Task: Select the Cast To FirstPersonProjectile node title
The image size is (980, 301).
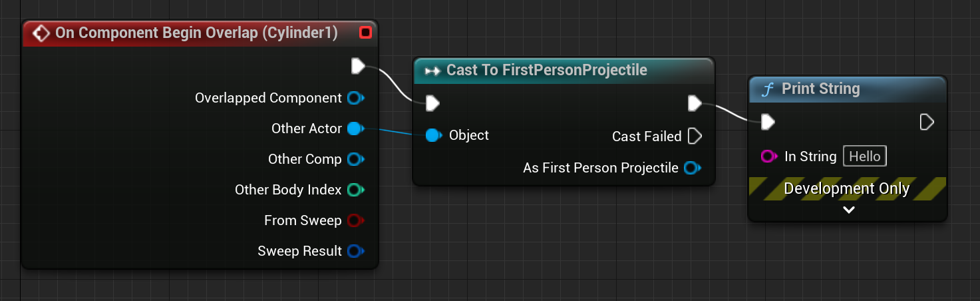Action: (x=546, y=70)
